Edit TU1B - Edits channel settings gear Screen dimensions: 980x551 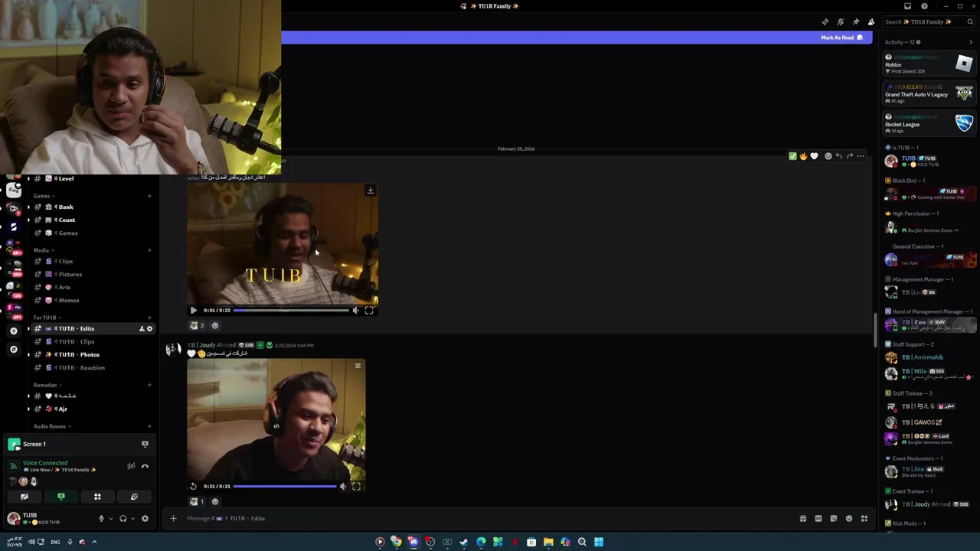click(x=149, y=329)
